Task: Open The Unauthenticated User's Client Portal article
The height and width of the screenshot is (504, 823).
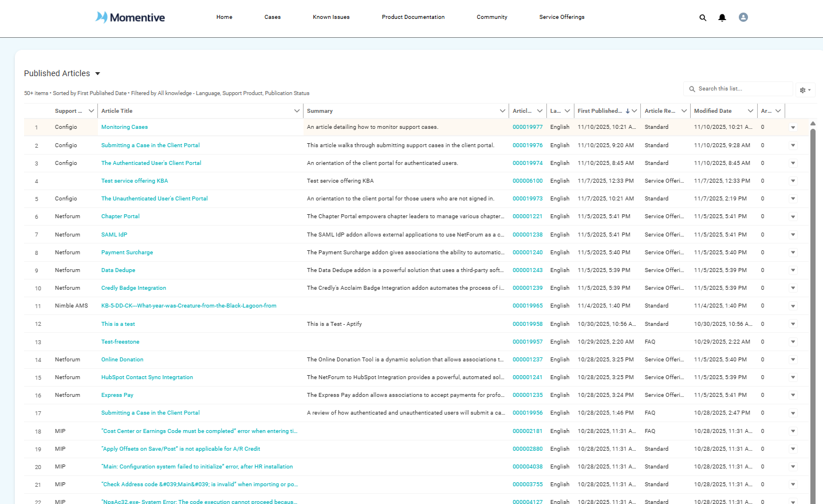Action: tap(155, 199)
